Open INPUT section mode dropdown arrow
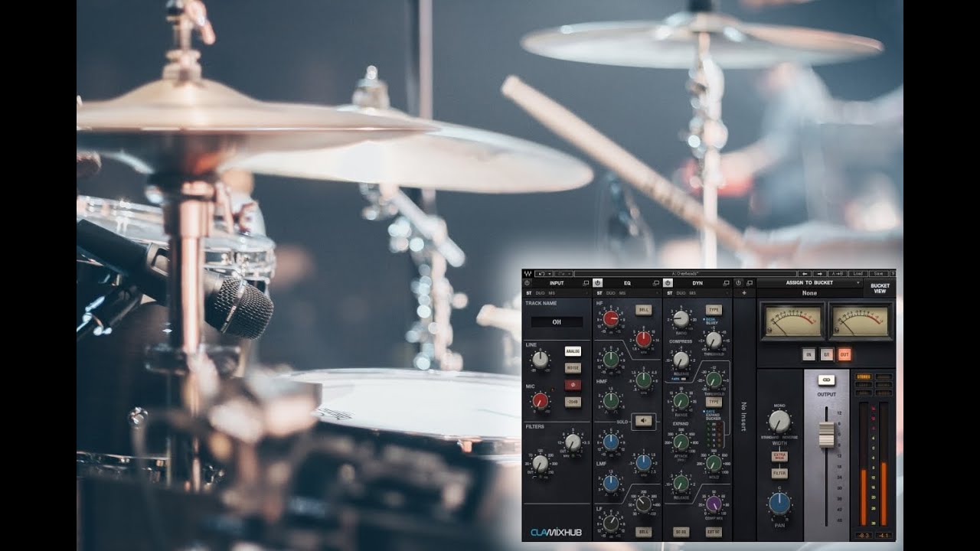980x551 pixels. pos(586,293)
